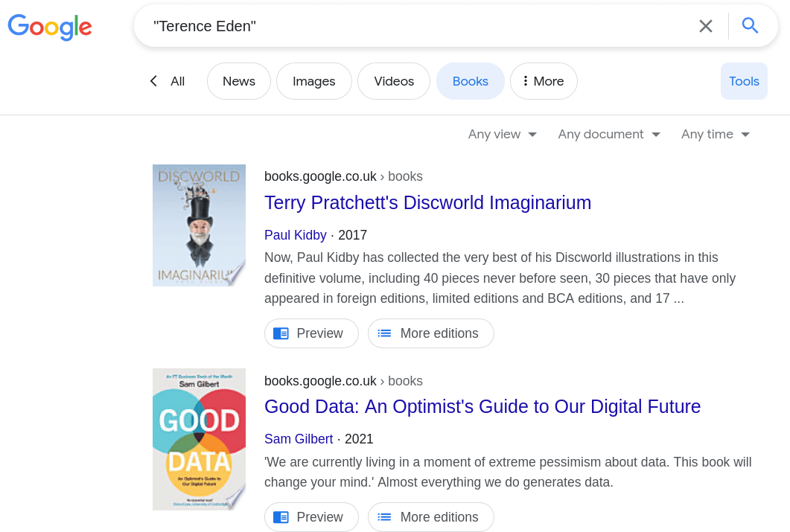Click the Google logo
790x532 pixels.
tap(50, 27)
